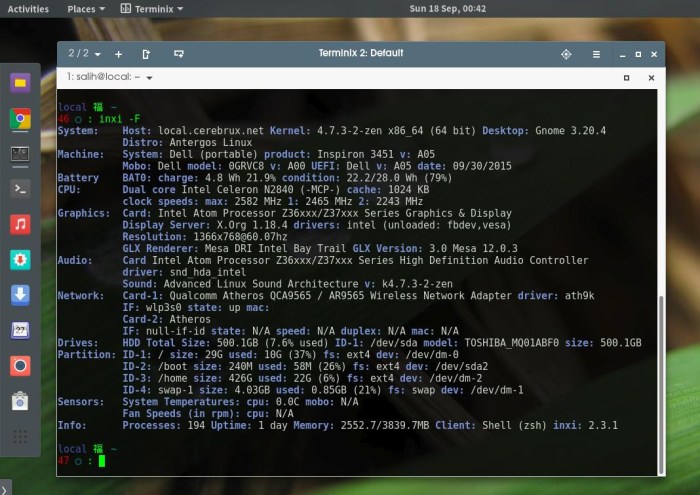Open the calendar app in dock

pos(20,330)
